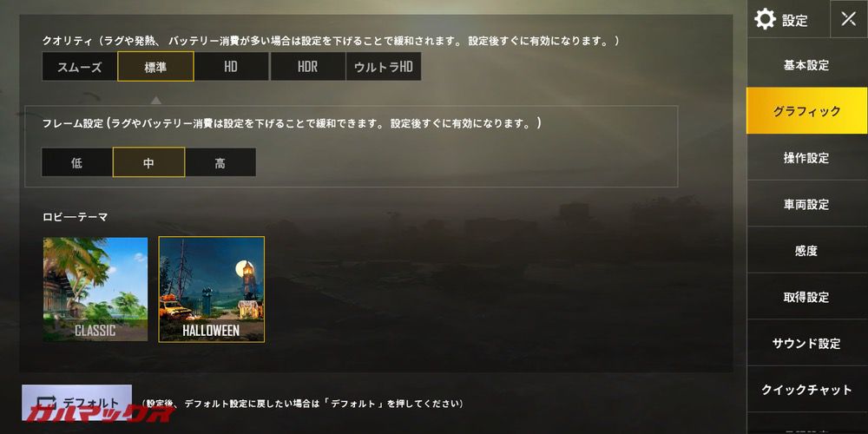This screenshot has height=434, width=868.
Task: Choose HD quality option
Action: point(231,67)
